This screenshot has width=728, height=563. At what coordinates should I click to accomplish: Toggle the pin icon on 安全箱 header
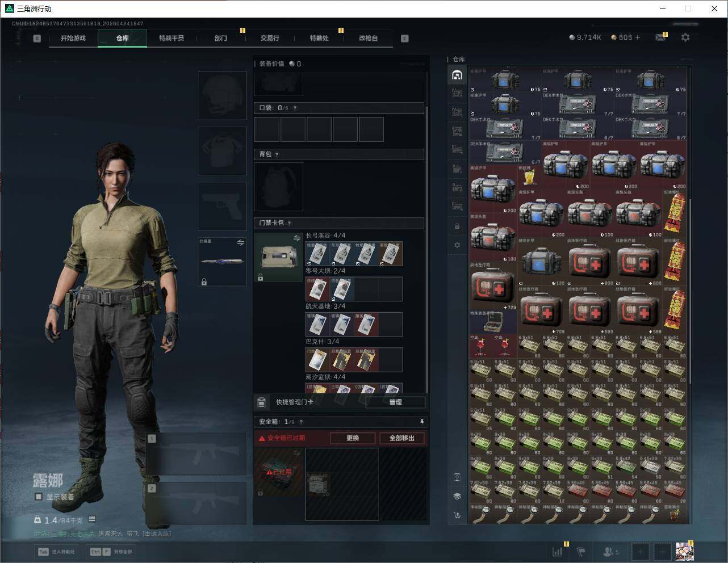click(x=421, y=422)
